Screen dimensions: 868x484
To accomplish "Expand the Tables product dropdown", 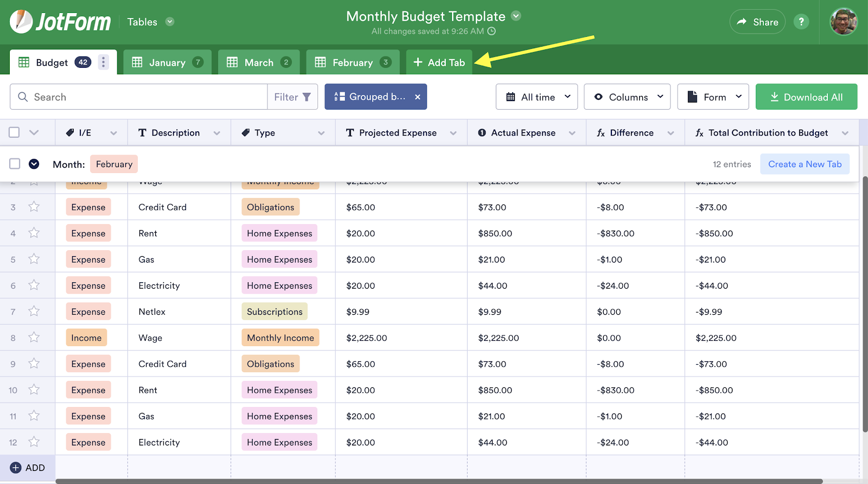I will [x=170, y=22].
